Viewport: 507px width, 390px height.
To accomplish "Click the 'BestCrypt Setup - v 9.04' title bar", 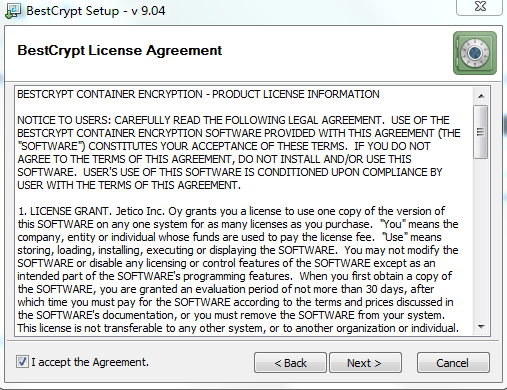I will [96, 11].
